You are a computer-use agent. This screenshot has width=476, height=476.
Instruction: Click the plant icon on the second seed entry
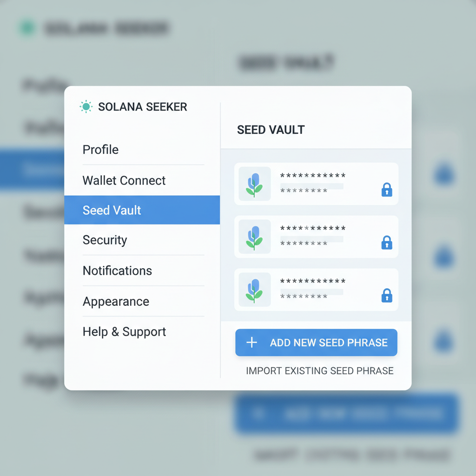[x=254, y=236]
